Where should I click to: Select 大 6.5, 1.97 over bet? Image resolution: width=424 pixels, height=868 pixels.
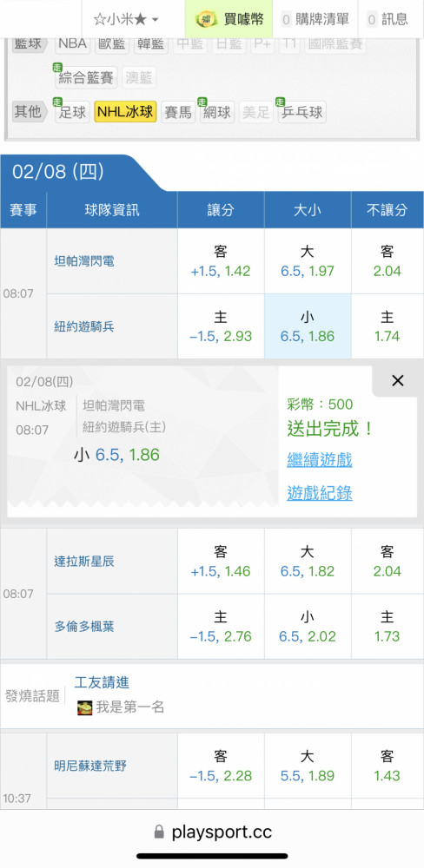(x=308, y=261)
